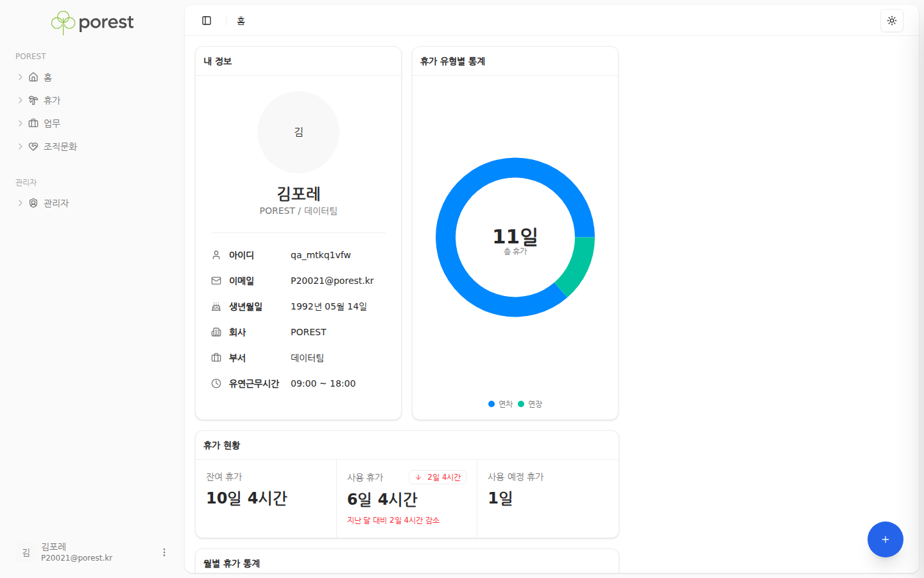Open 관리자 menu item in sidebar
The width and height of the screenshot is (924, 578).
[92, 203]
